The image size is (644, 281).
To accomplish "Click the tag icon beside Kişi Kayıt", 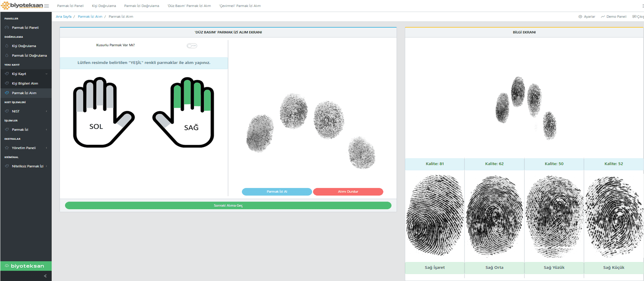I will (7, 74).
